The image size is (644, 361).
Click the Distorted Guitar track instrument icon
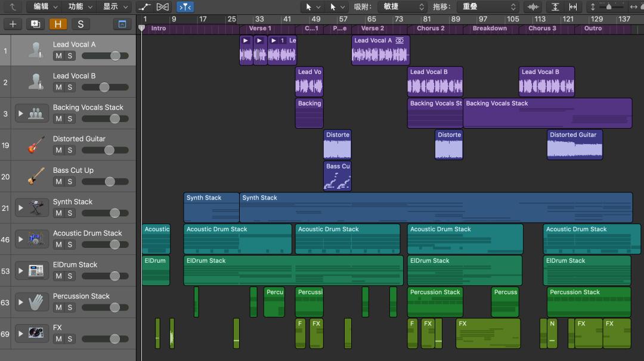coord(36,145)
